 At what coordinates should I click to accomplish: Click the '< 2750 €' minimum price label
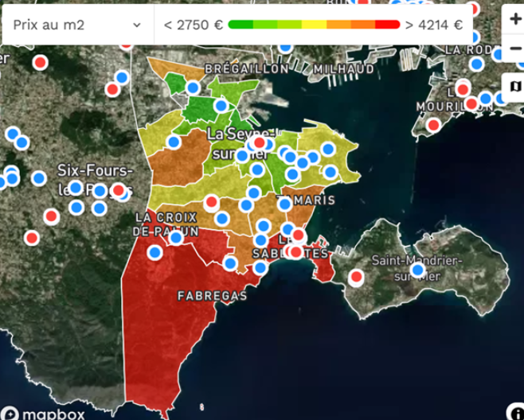[193, 25]
